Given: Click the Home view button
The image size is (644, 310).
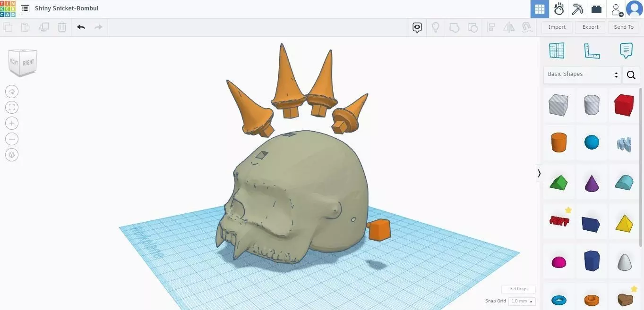Looking at the screenshot, I should 12,92.
